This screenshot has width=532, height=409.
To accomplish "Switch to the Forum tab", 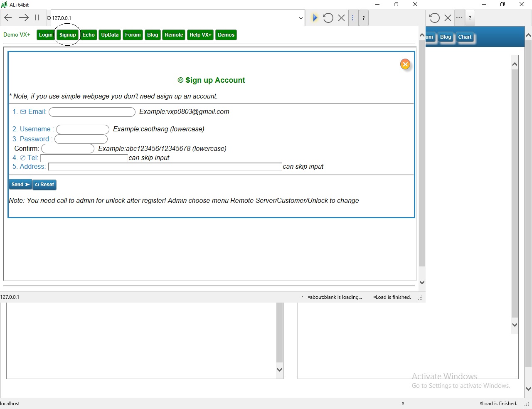I will 133,35.
